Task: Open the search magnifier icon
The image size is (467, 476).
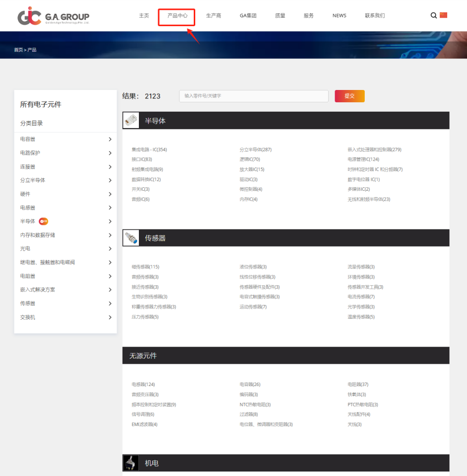Action: coord(433,15)
